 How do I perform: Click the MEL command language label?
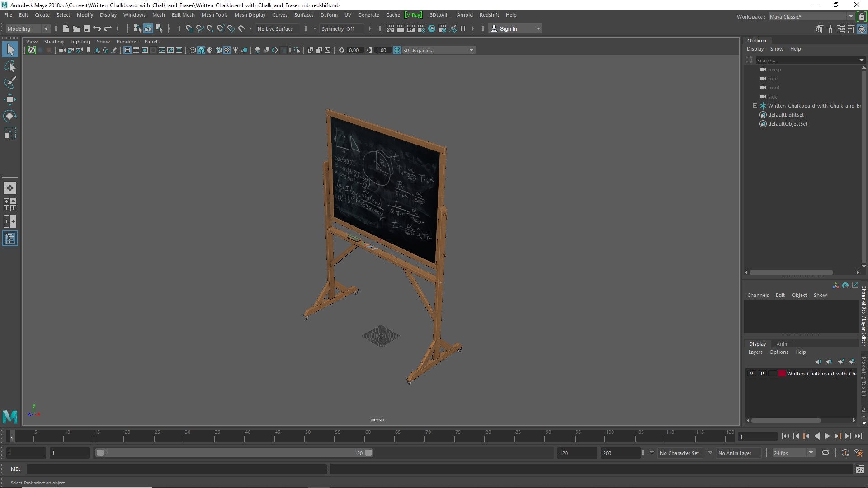pos(16,469)
